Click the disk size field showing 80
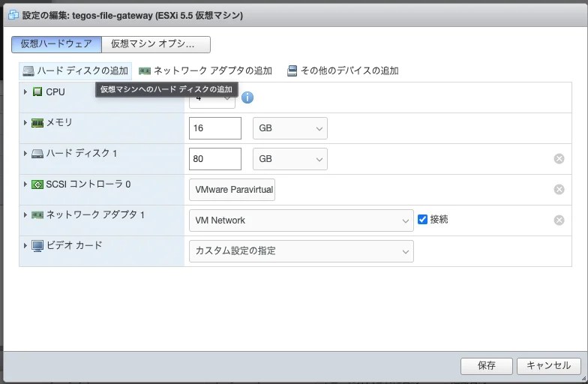 coord(214,159)
